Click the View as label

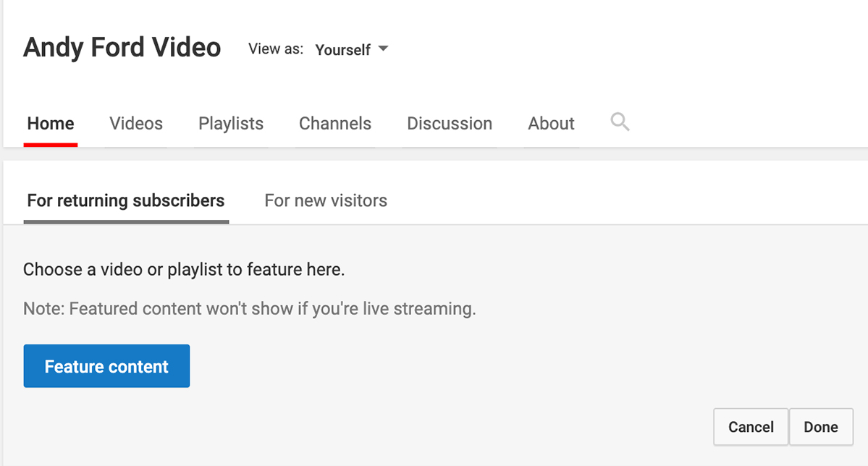pyautogui.click(x=275, y=49)
